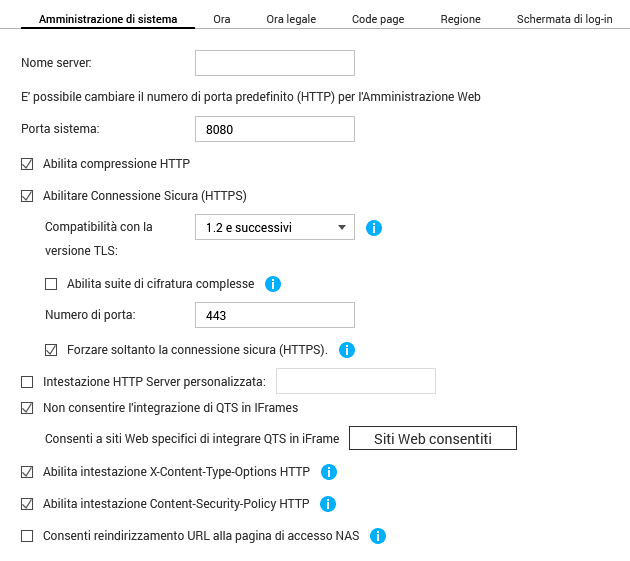Uncheck Non consentire l'integrazione di QTS in IFrames
630x561 pixels.
27,408
